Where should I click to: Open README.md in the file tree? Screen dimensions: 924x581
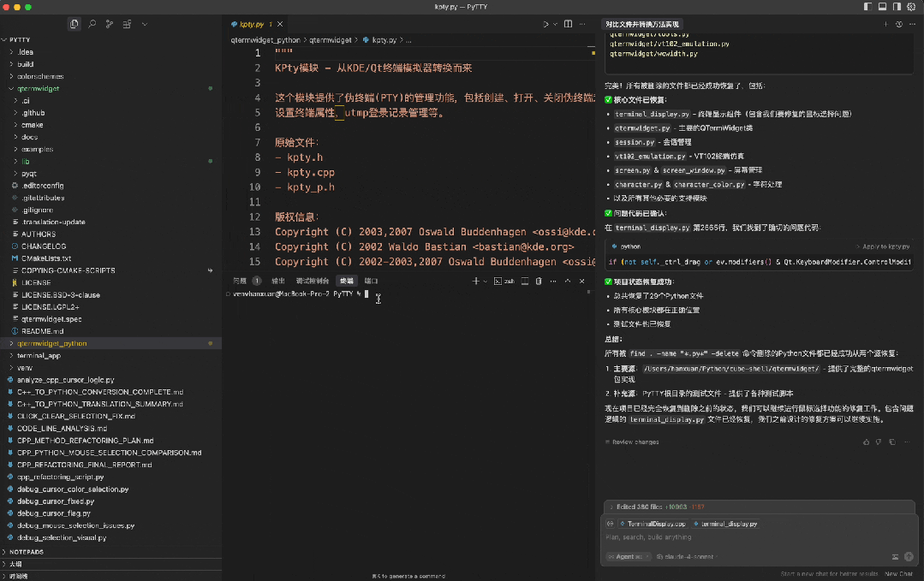click(110, 331)
